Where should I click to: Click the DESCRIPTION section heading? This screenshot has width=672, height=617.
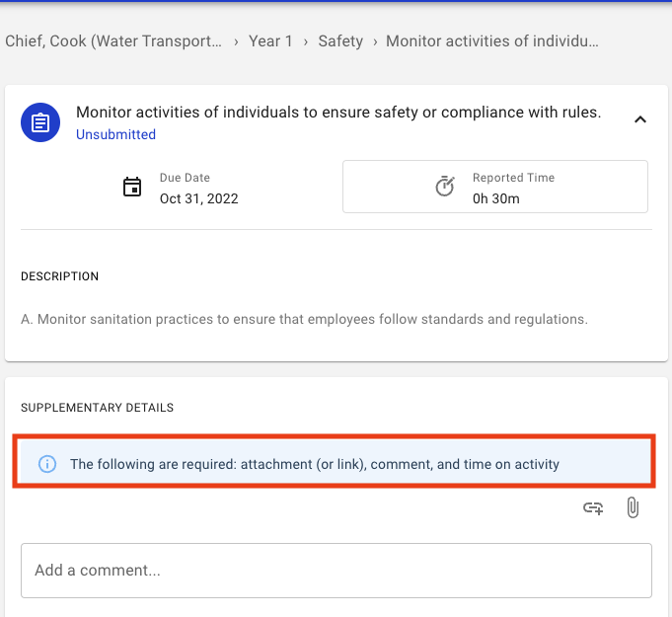tap(59, 276)
